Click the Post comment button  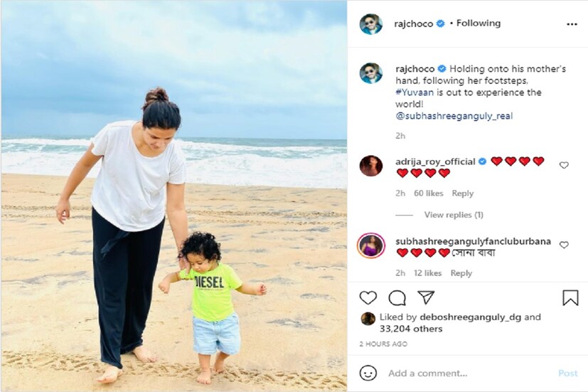tap(568, 374)
